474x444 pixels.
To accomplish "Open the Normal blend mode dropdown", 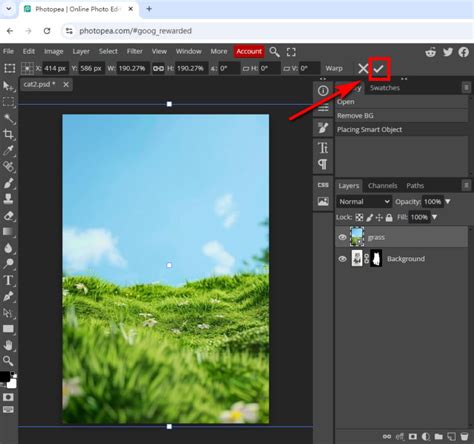I will (x=364, y=202).
